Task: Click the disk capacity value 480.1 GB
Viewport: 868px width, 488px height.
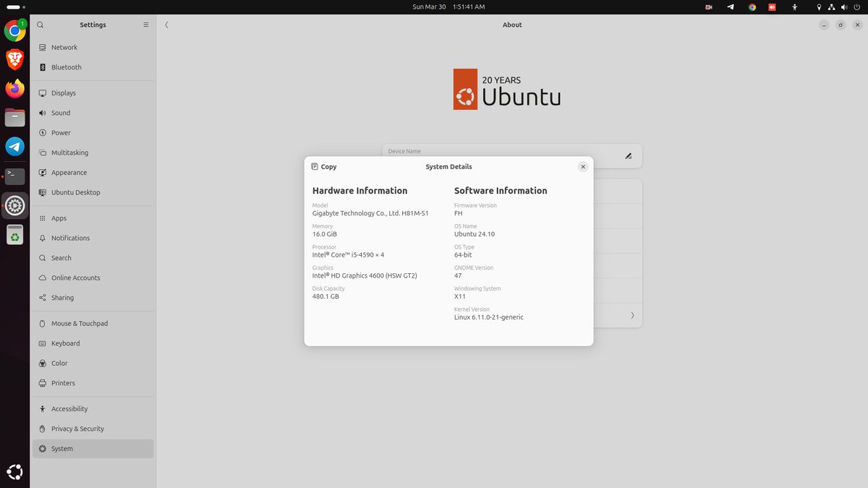Action: point(325,296)
